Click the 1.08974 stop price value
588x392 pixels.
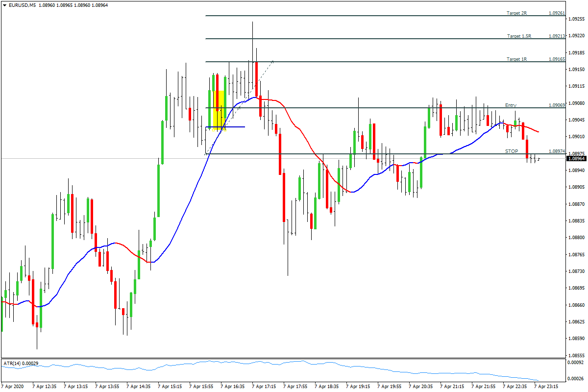557,151
